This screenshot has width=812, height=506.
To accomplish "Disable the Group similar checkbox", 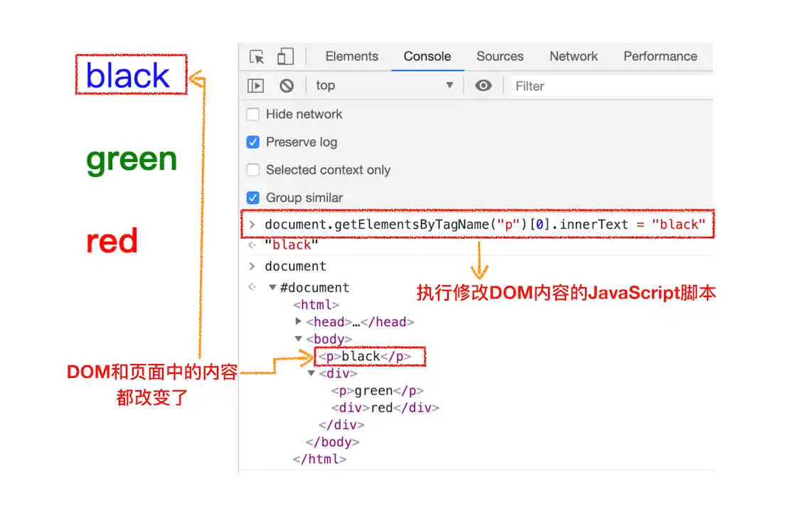I will 253,198.
